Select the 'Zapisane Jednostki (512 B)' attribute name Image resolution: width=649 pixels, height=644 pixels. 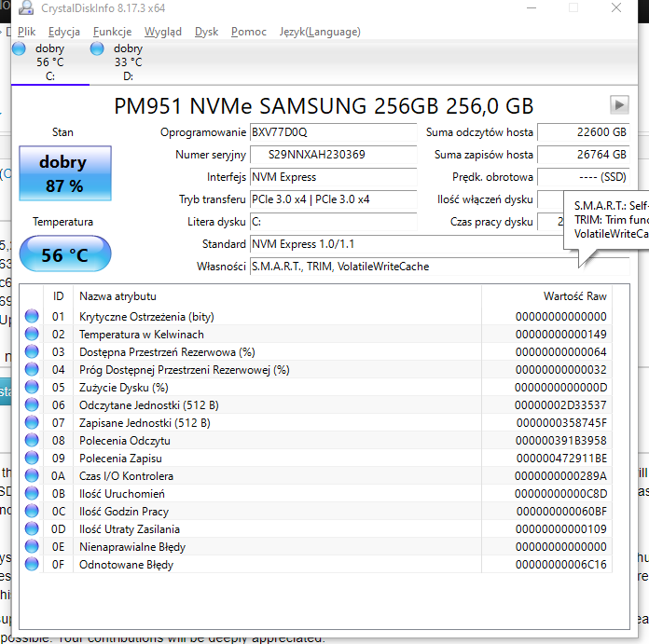click(145, 423)
